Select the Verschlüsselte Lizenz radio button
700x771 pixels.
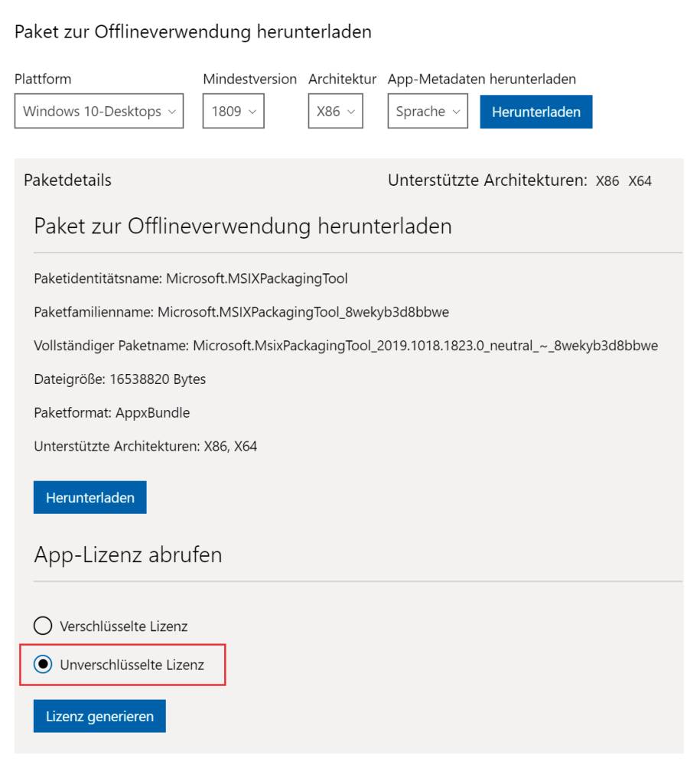point(43,626)
